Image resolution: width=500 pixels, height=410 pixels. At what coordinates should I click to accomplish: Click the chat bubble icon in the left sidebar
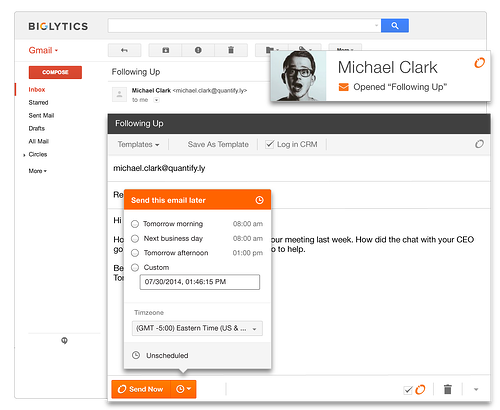pyautogui.click(x=64, y=341)
